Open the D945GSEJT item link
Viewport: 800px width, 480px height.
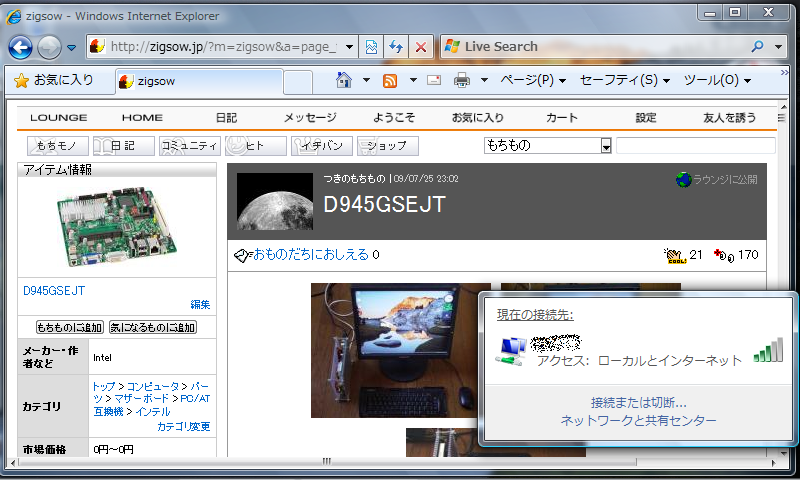(54, 291)
